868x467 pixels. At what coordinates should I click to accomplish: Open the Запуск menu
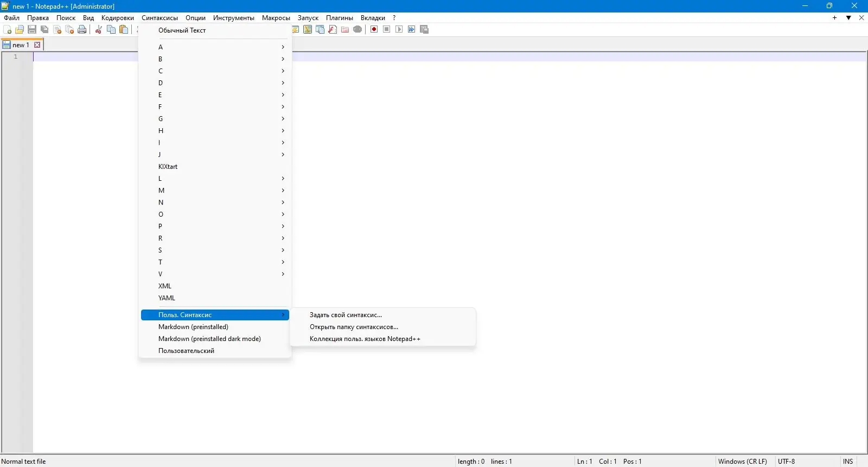[308, 18]
